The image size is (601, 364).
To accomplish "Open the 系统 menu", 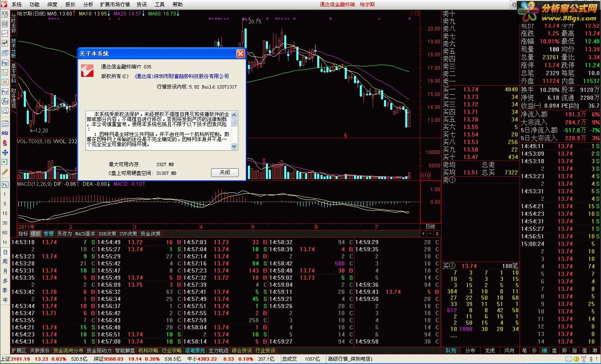I will (x=17, y=4).
